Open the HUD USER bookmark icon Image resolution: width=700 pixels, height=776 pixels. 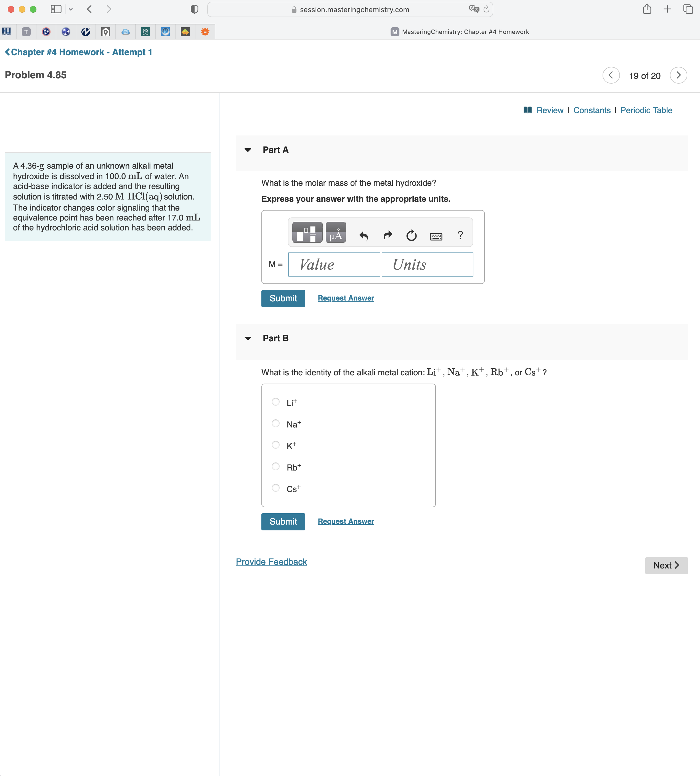[x=7, y=31]
